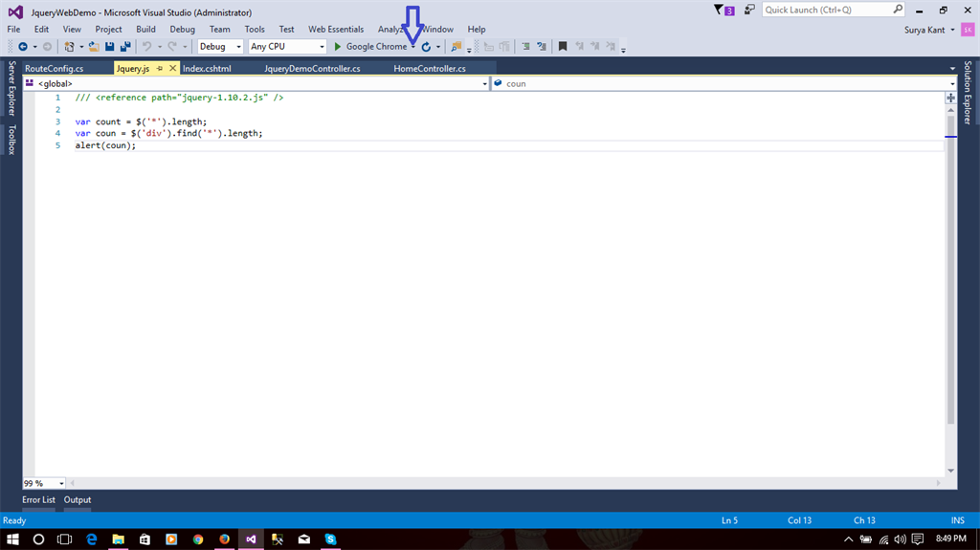
Task: Expand the Undo history dropdown arrow
Action: point(160,47)
